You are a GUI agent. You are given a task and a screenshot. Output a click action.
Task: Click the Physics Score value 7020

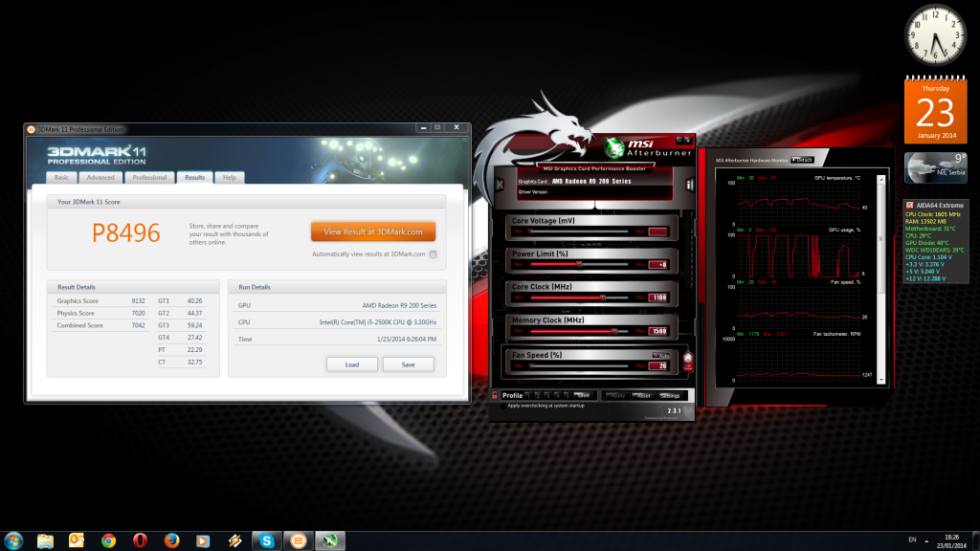point(138,313)
